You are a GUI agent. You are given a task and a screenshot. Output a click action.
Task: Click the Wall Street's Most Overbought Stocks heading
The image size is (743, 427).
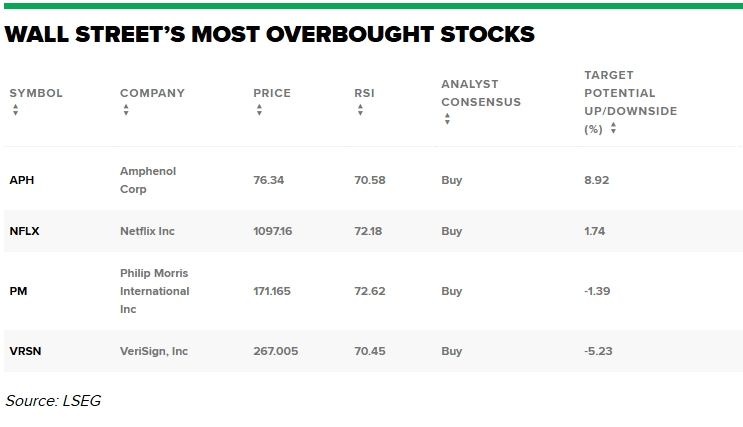pyautogui.click(x=269, y=35)
